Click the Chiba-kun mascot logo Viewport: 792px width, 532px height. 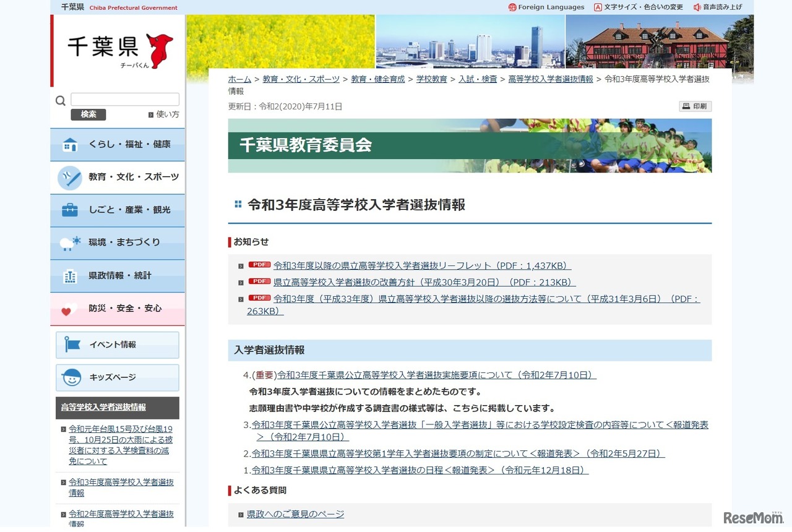pos(160,49)
